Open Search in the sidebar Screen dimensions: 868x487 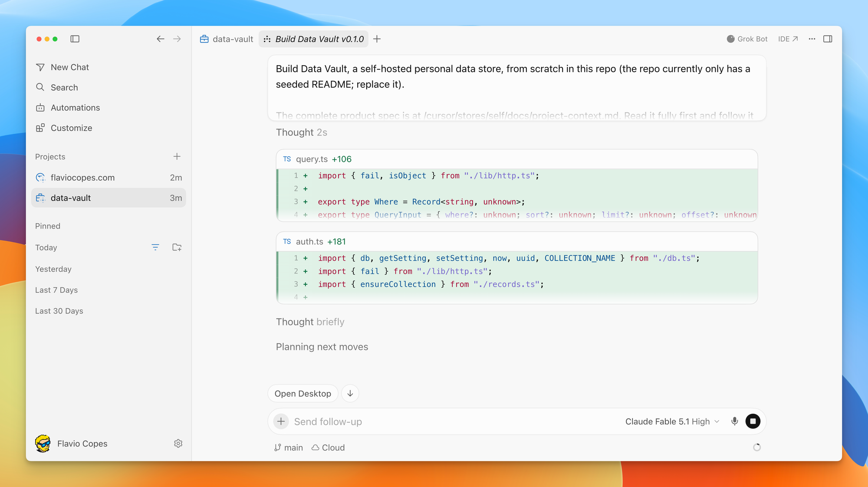[x=108, y=87]
